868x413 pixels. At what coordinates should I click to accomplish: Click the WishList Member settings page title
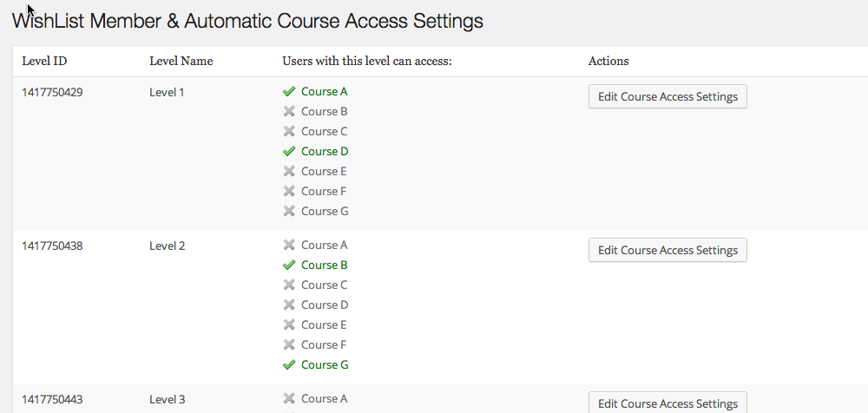247,21
